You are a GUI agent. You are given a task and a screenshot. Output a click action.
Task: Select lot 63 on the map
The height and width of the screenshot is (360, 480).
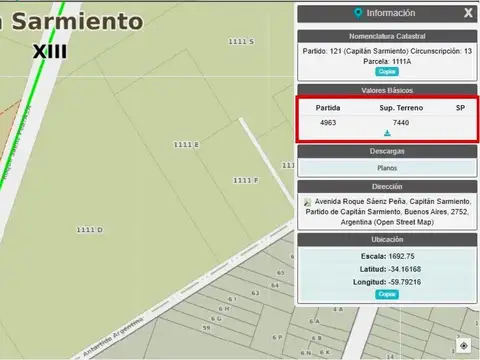pos(255,293)
